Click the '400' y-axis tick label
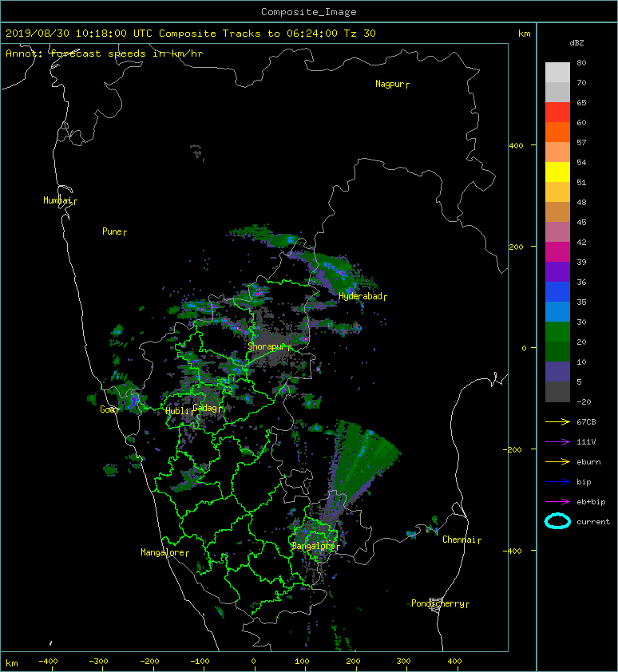The image size is (618, 672). [516, 146]
